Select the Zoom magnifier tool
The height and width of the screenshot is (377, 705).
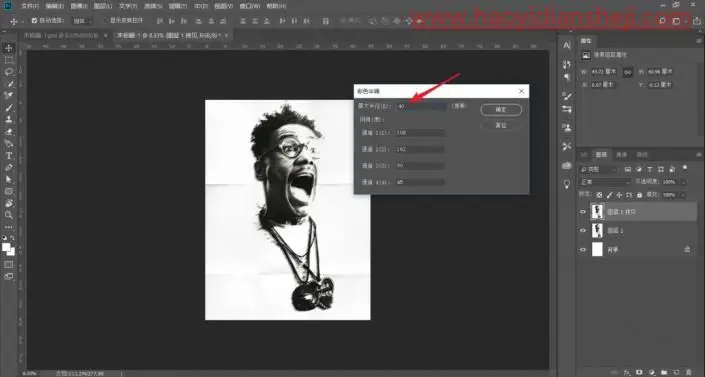(9, 215)
